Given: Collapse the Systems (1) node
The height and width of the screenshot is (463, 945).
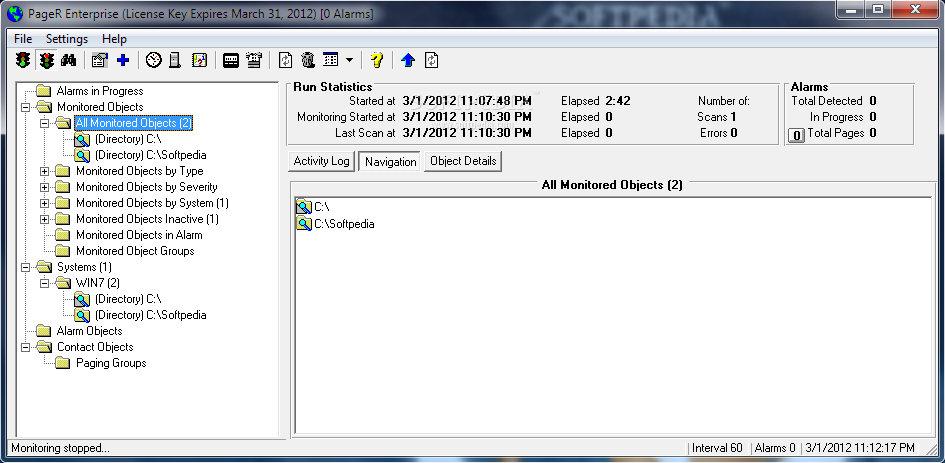Looking at the screenshot, I should point(25,267).
